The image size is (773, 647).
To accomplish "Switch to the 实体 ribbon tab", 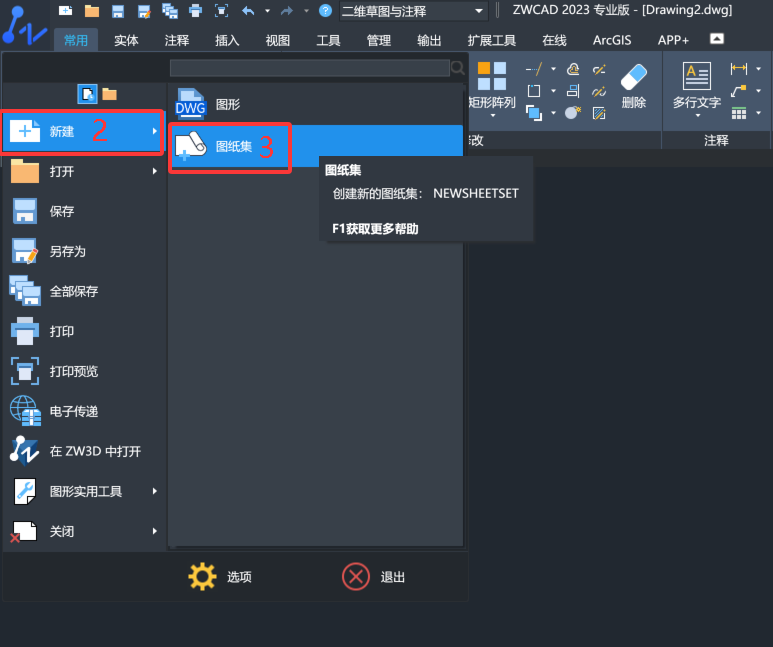I will (126, 40).
